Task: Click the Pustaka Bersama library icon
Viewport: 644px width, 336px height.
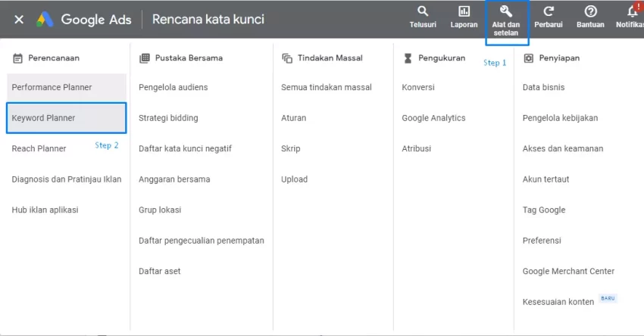Action: (145, 58)
